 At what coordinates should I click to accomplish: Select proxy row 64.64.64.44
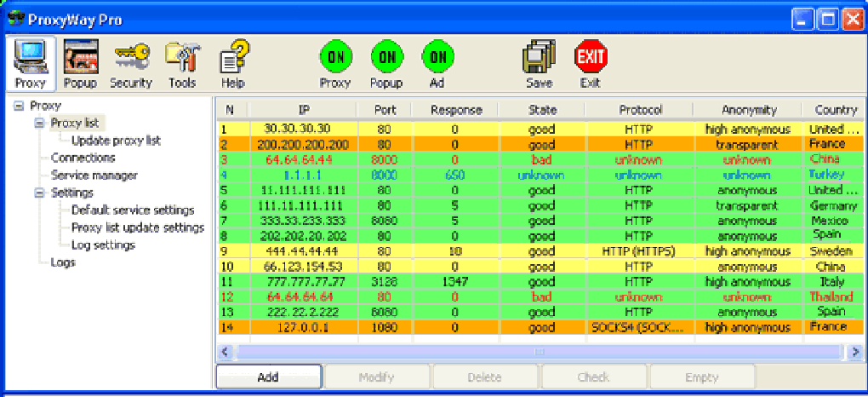tap(540, 159)
